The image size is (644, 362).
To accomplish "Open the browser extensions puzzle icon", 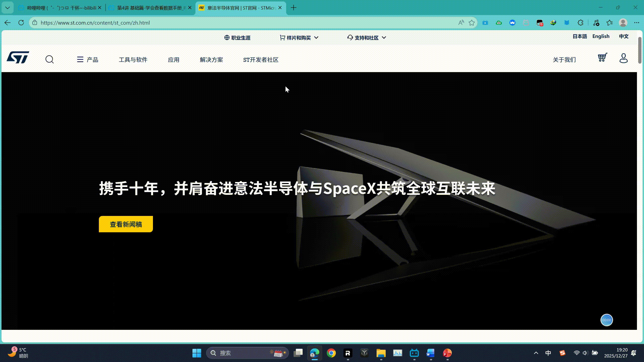I will pyautogui.click(x=580, y=23).
